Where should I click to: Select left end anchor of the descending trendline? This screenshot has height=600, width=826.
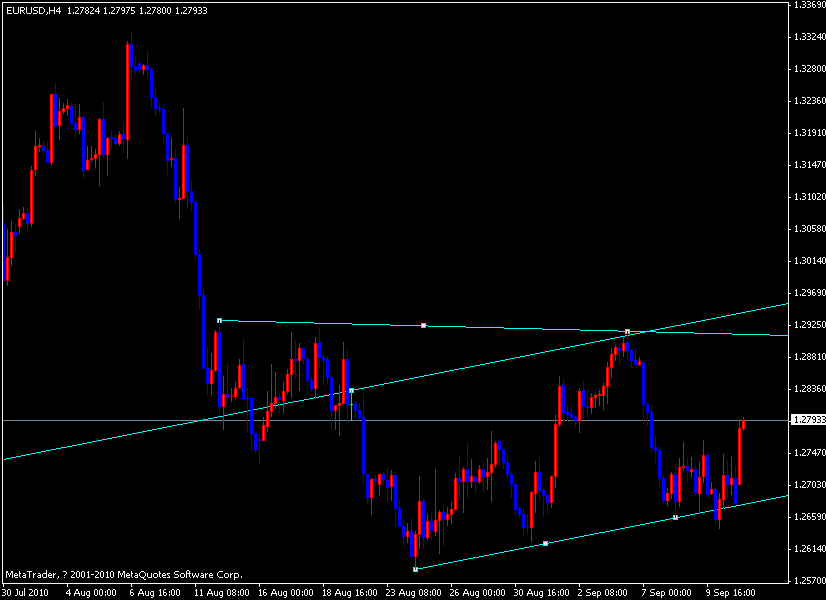coord(220,320)
